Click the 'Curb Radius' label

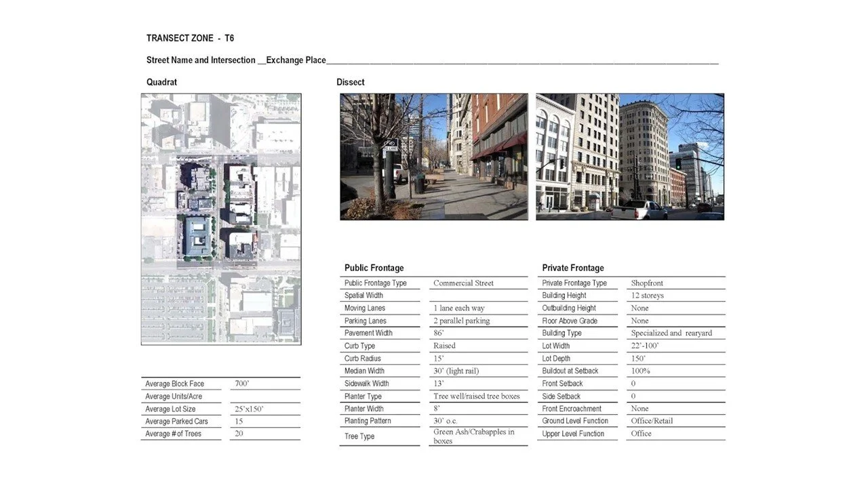(363, 359)
